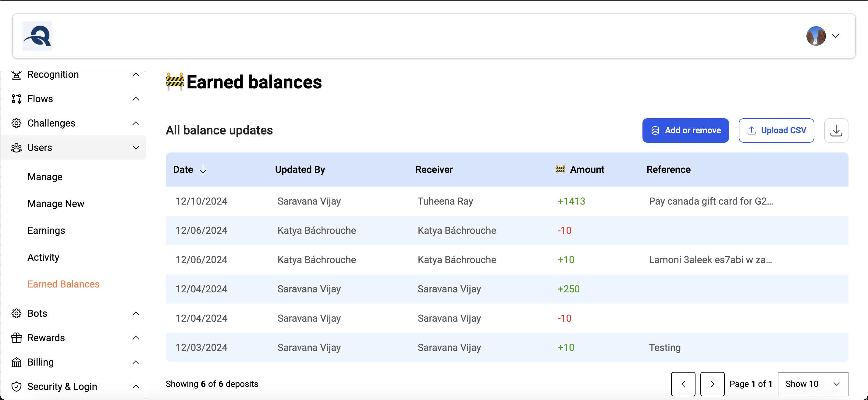Viewport: 868px width, 400px height.
Task: Click the Receiver column header
Action: 434,170
